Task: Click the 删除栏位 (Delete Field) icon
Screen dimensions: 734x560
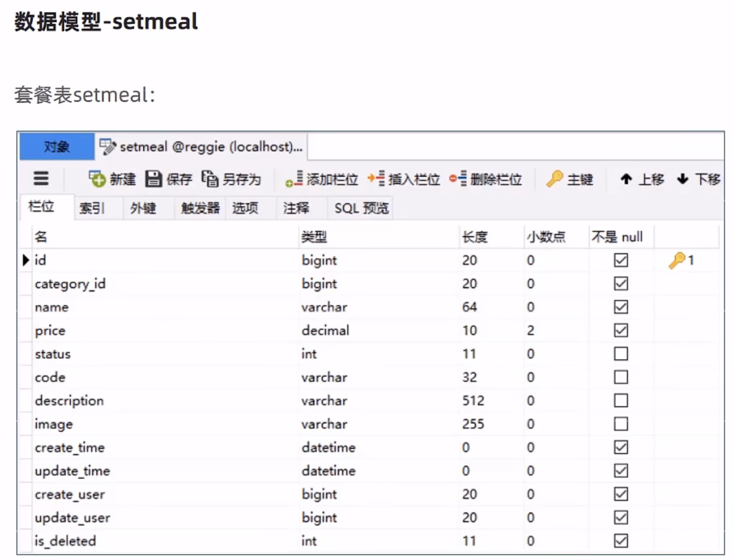Action: click(x=458, y=179)
